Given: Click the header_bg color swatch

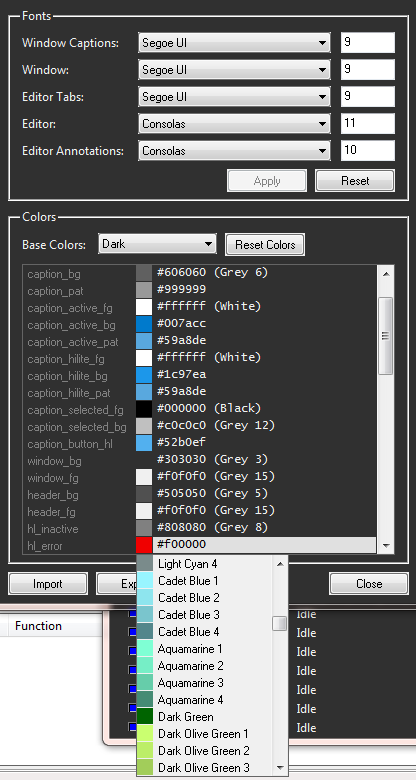Looking at the screenshot, I should [144, 494].
